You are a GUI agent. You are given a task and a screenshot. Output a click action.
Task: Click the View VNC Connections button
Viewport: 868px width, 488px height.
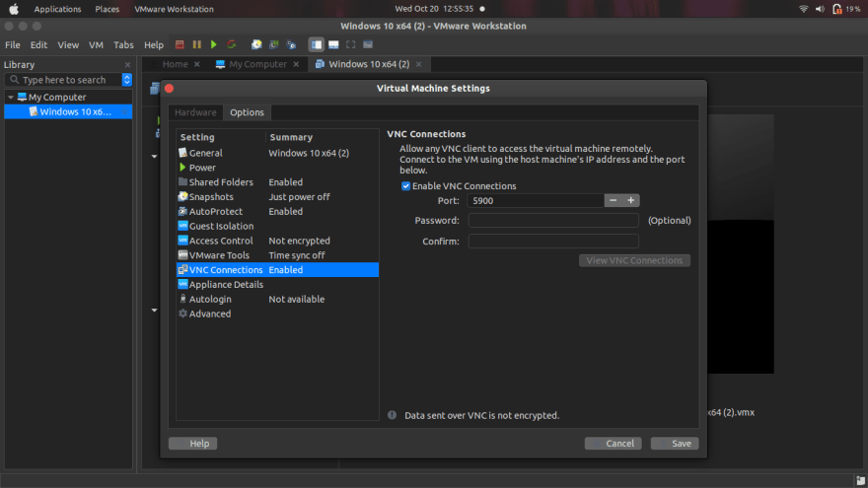(x=634, y=260)
